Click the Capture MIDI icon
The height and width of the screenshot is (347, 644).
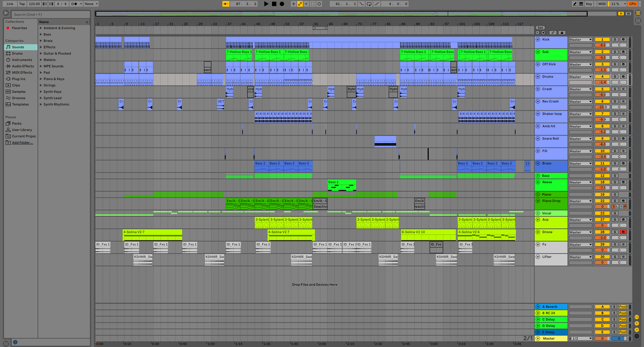pos(313,4)
